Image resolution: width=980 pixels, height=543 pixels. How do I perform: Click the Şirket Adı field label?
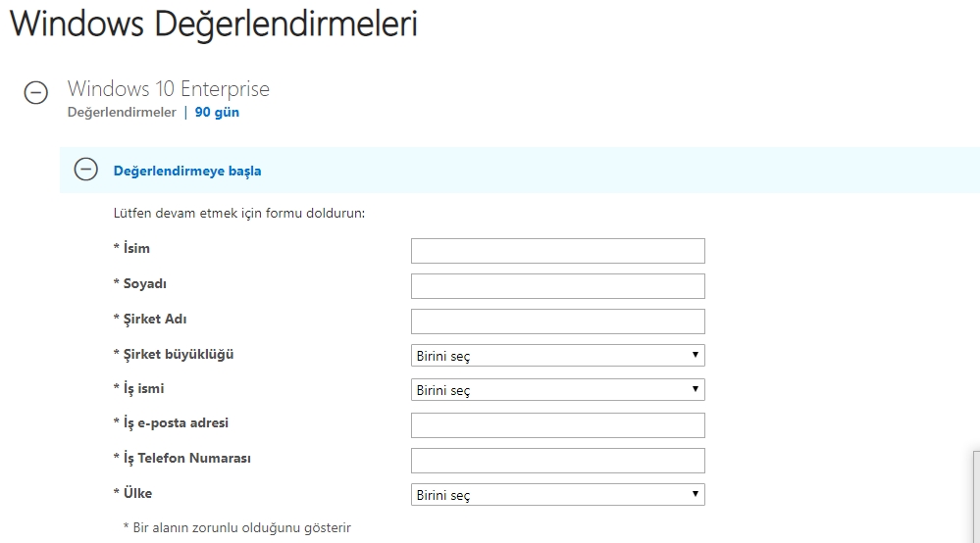point(154,320)
